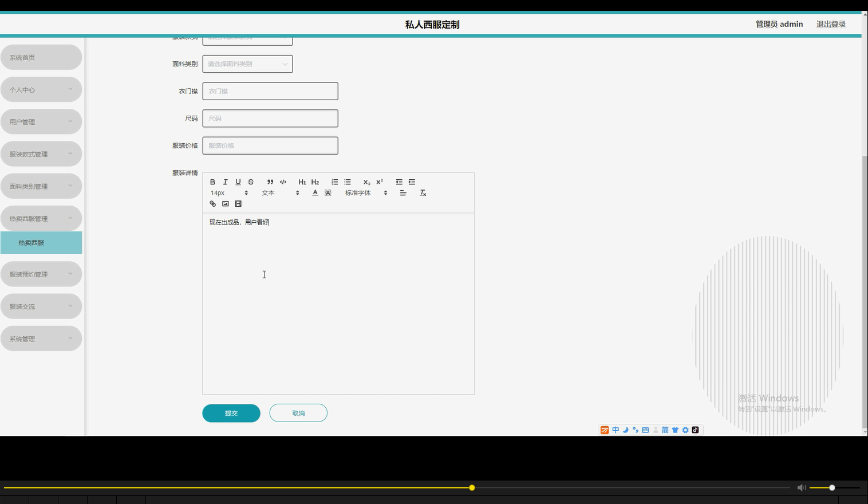Screen dimensions: 868x504
Task: Toggle italic formatting
Action: (225, 182)
